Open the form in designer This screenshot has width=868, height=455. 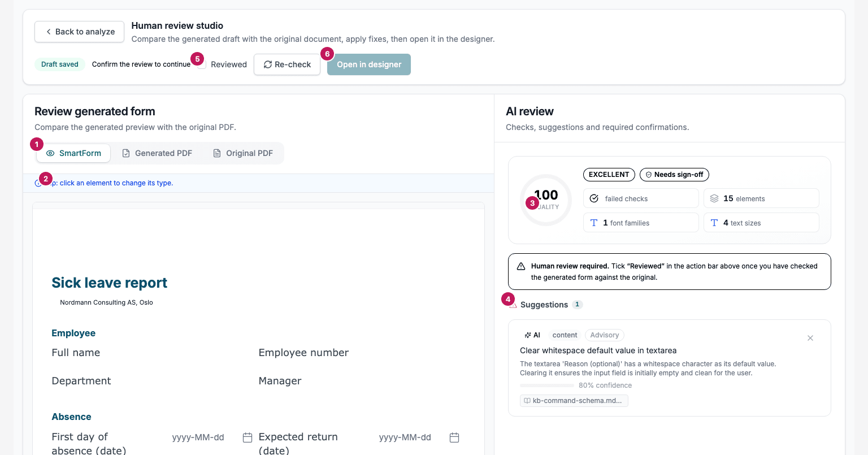pos(369,64)
